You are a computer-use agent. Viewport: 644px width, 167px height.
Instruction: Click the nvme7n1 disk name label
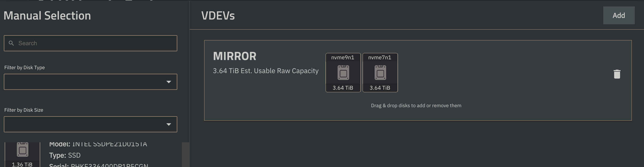379,58
